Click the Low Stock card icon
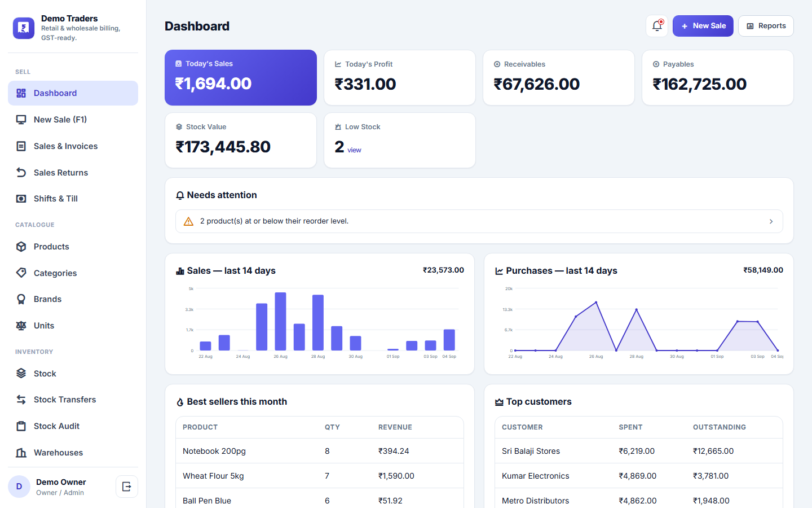 pyautogui.click(x=338, y=127)
